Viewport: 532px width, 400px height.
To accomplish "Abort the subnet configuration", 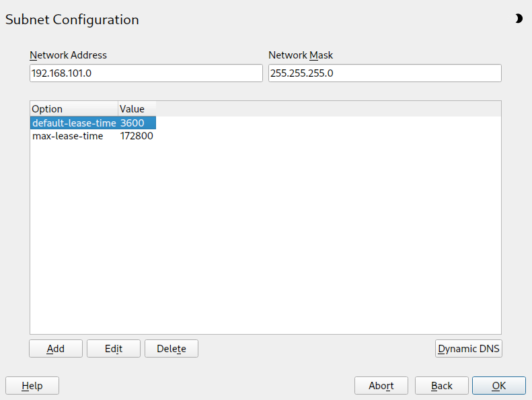I will (381, 385).
